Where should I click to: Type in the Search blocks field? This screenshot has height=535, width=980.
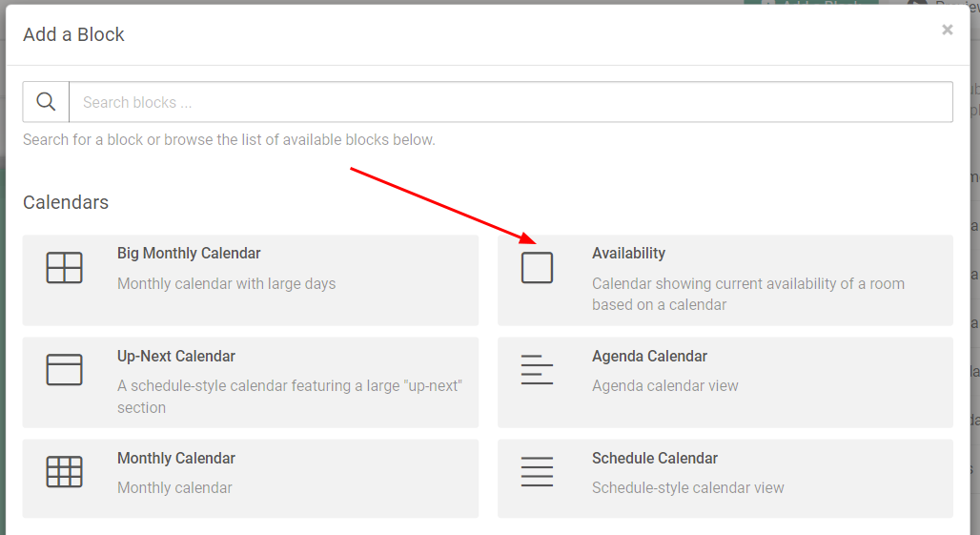point(510,102)
